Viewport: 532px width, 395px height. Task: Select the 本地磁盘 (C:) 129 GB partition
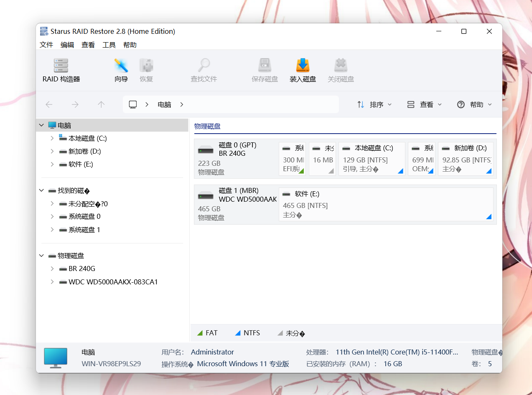pyautogui.click(x=372, y=159)
